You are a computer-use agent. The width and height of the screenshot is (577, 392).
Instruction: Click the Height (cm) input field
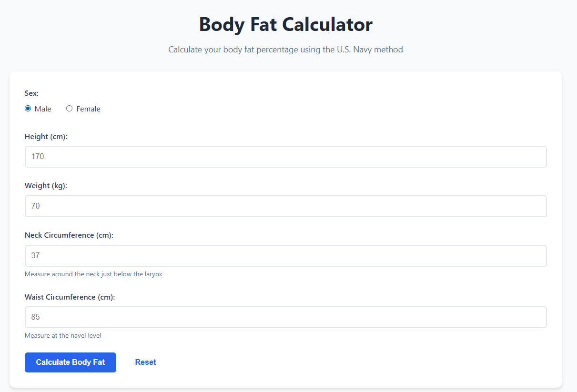[285, 156]
